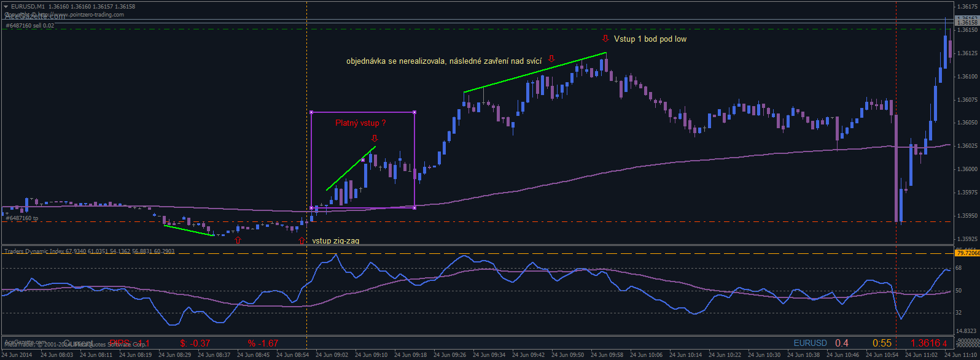This screenshot has width=980, height=360.
Task: Click the 1.36050 price scale label
Action: (966, 123)
